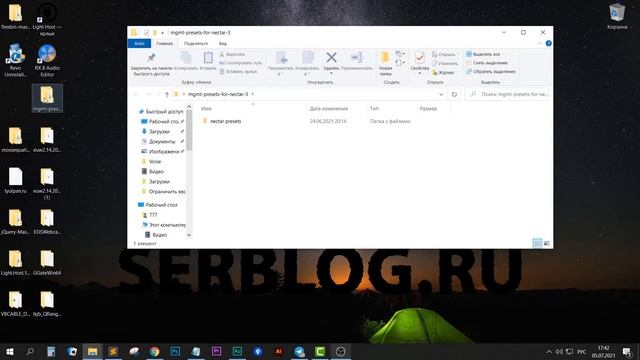The width and height of the screenshot is (640, 360).
Task: Click the ribbon Копировать clipboard icon
Action: point(186,58)
